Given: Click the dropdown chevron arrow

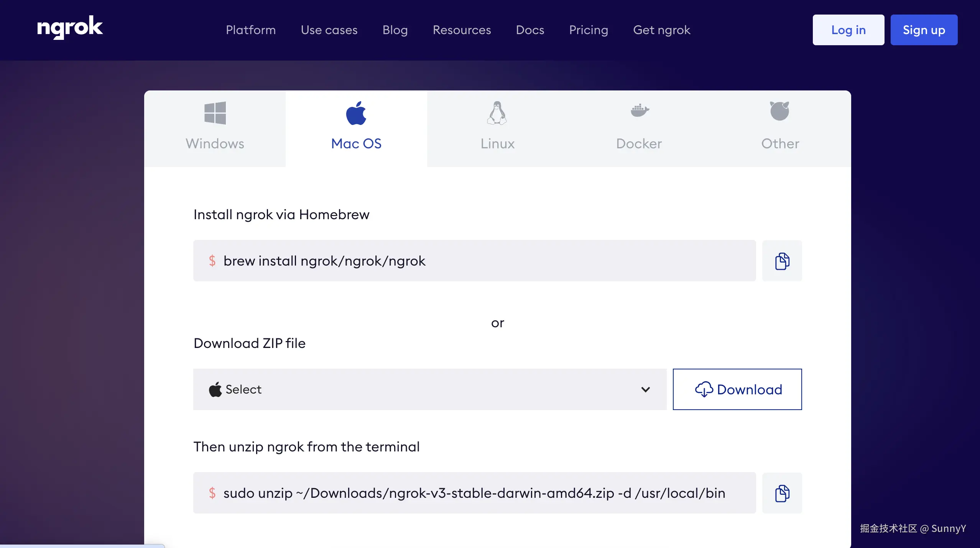Looking at the screenshot, I should 646,390.
